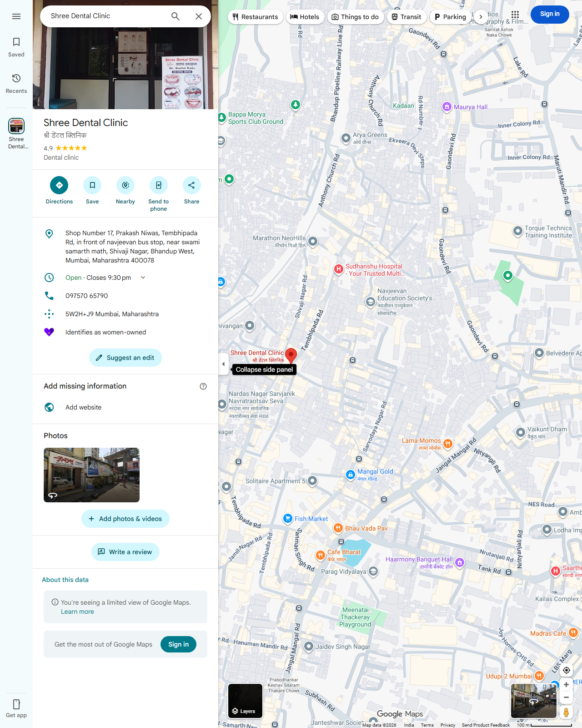The image size is (582, 728).
Task: Click Suggest an edit button
Action: 125,358
